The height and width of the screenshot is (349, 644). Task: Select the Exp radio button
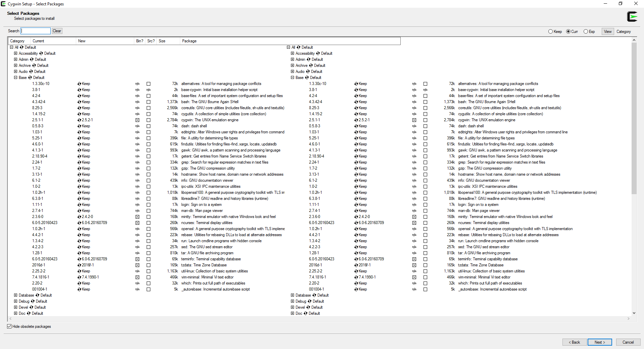(x=586, y=32)
